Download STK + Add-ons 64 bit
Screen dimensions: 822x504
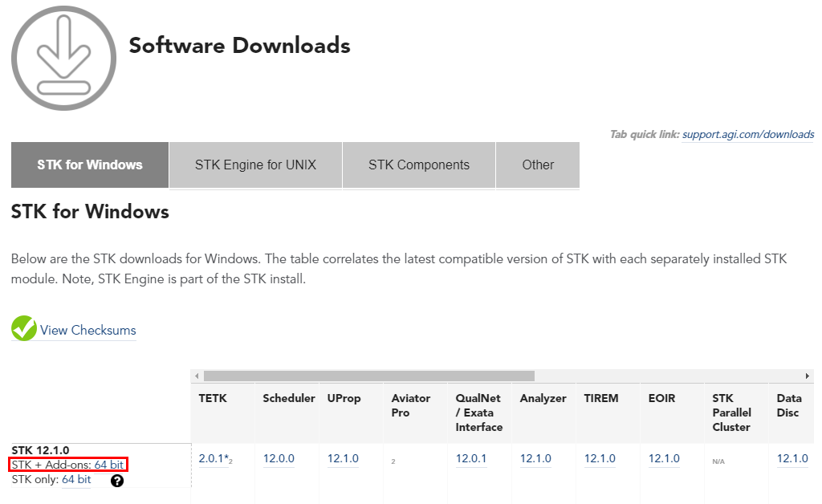109,465
